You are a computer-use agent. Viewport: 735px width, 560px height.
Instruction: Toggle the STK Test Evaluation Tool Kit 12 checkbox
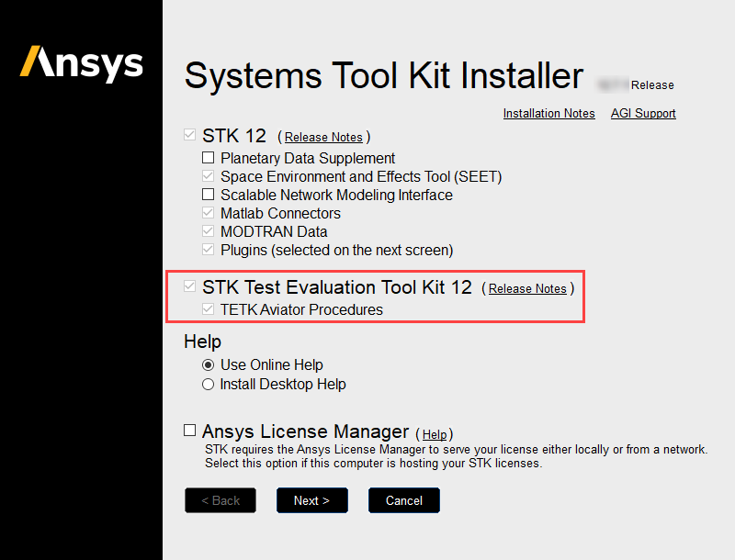point(189,286)
